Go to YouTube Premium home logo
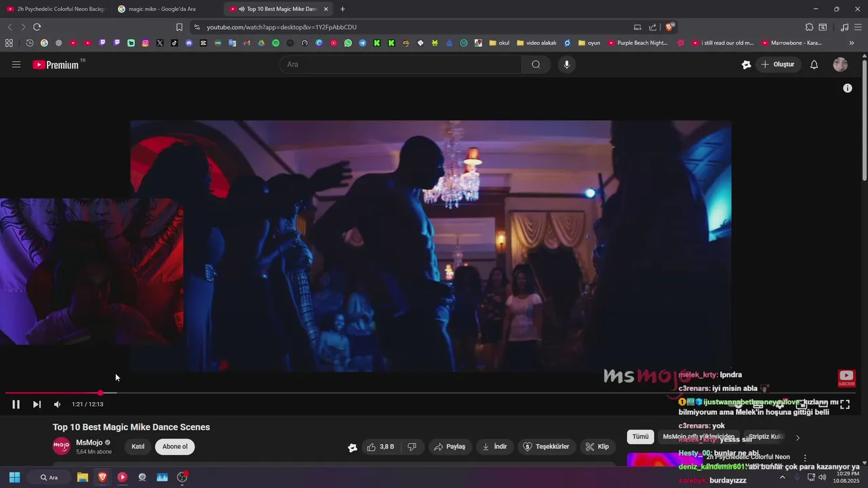The width and height of the screenshot is (868, 488). [x=56, y=64]
